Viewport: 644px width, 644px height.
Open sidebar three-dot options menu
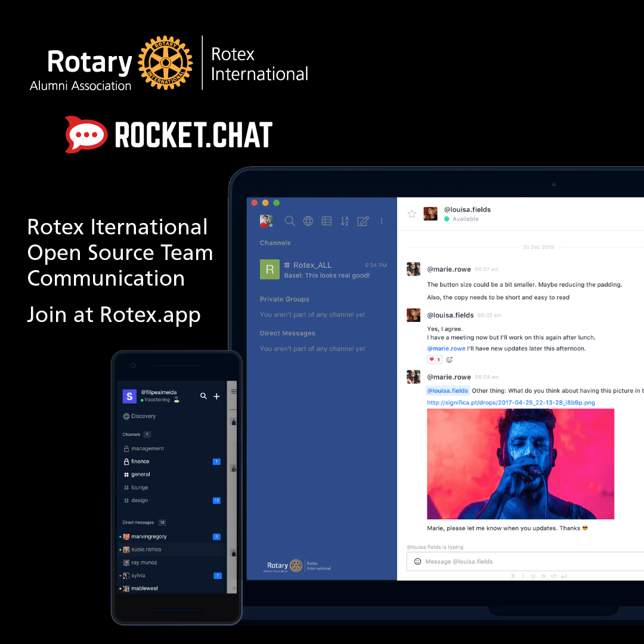[382, 221]
